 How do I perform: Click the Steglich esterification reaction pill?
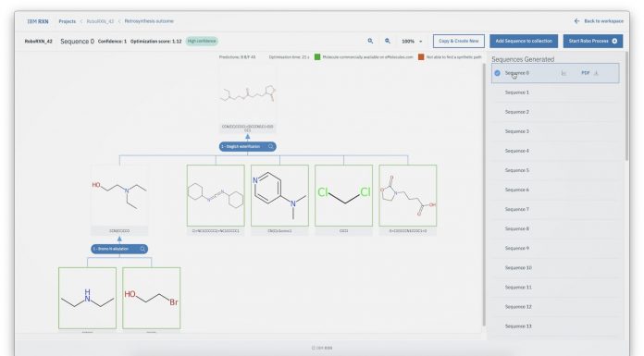pos(247,147)
